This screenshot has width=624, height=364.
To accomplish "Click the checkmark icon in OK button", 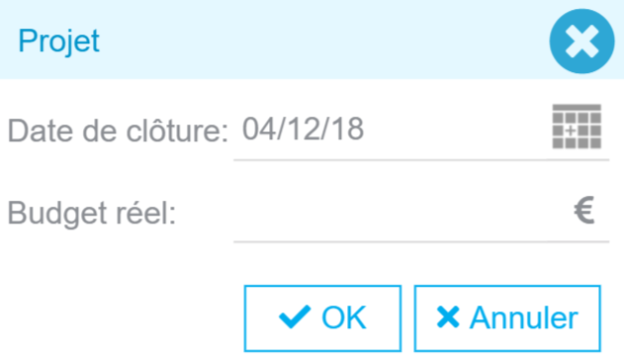I will 295,317.
